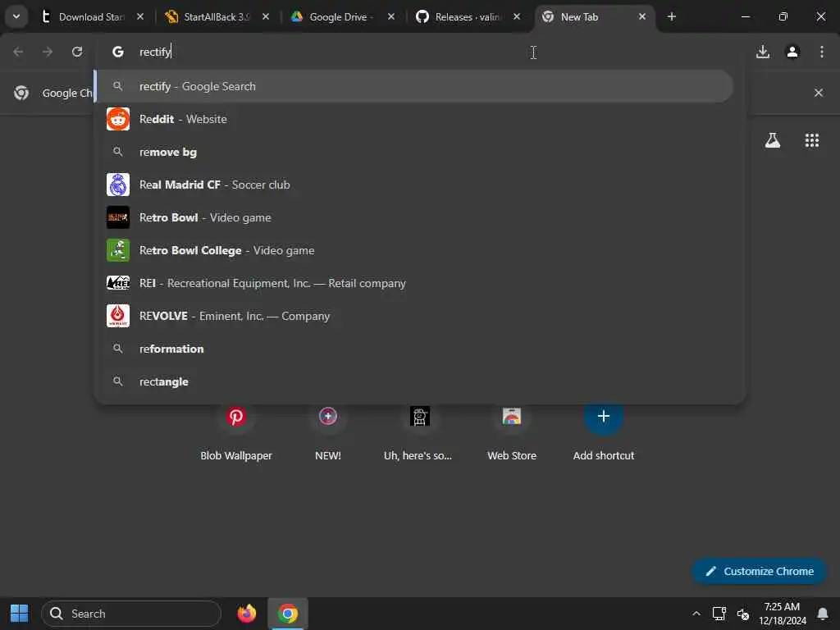Click the taskbar Search box
The image size is (840, 630).
(x=130, y=614)
